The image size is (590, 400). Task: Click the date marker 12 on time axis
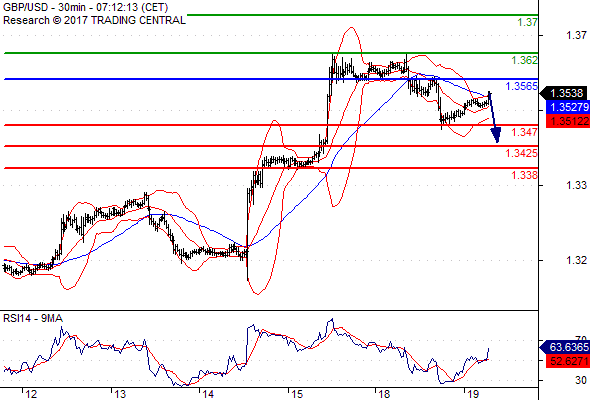click(x=31, y=394)
